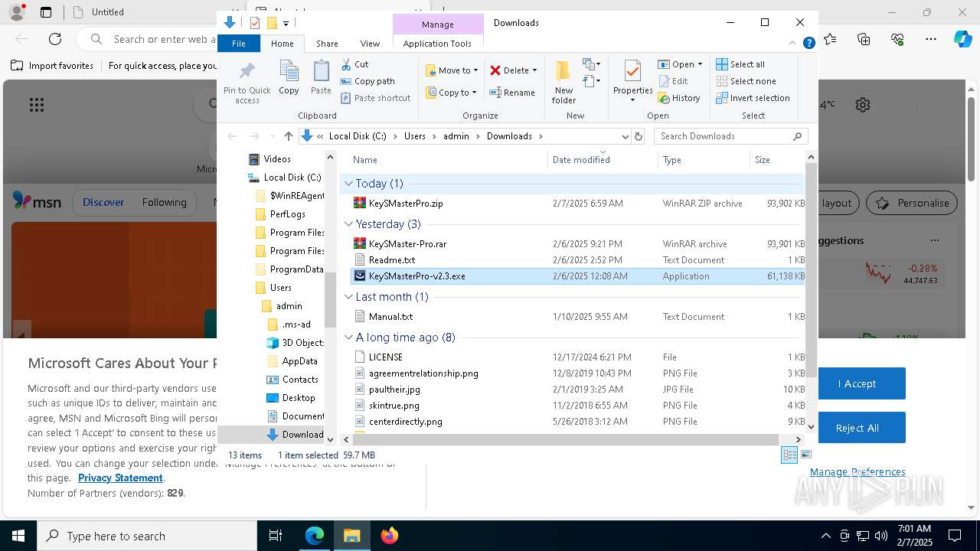Switch to the View ribbon tab
Viewport: 980px width, 551px height.
pyautogui.click(x=370, y=44)
